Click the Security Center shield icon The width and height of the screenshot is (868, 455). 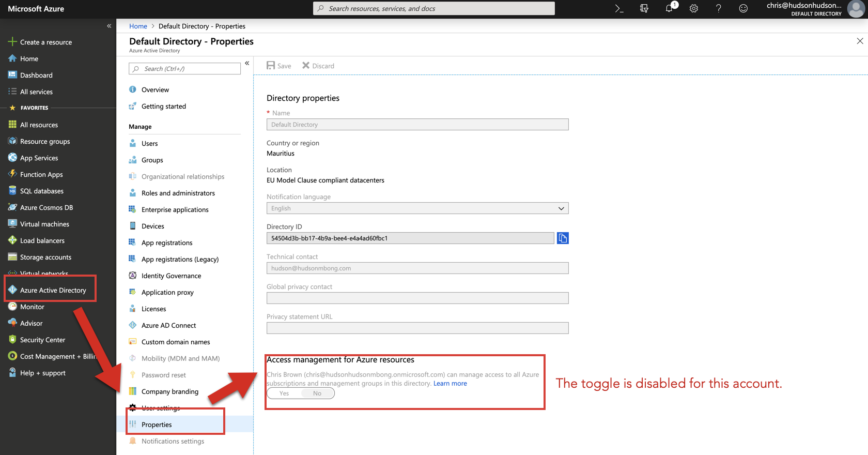12,340
